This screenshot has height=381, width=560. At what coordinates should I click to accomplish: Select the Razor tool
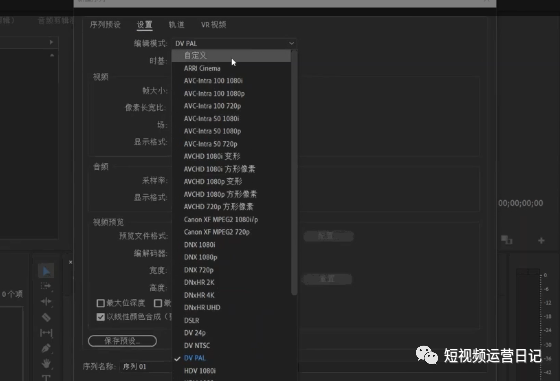46,317
